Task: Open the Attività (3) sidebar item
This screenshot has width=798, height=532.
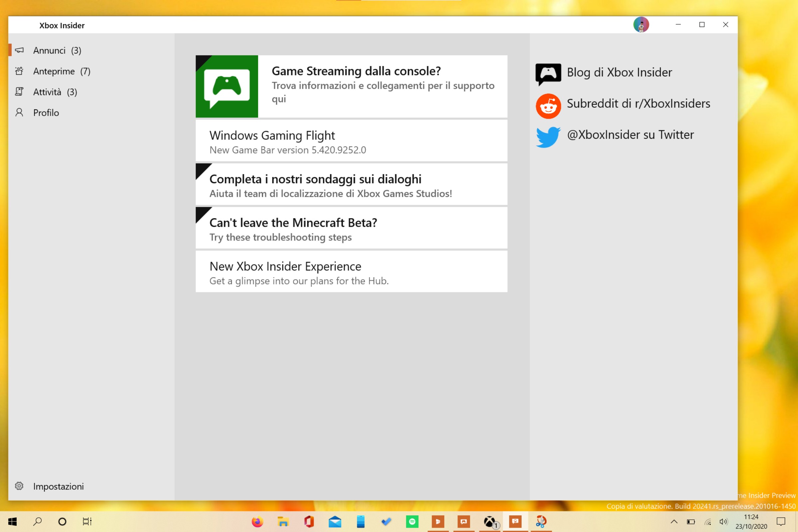Action: tap(91, 92)
